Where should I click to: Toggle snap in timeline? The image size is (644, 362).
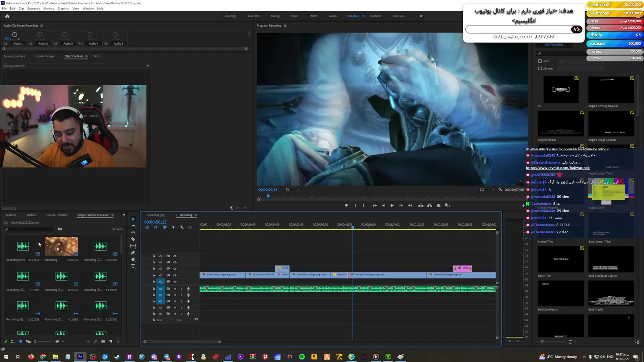coord(155,227)
